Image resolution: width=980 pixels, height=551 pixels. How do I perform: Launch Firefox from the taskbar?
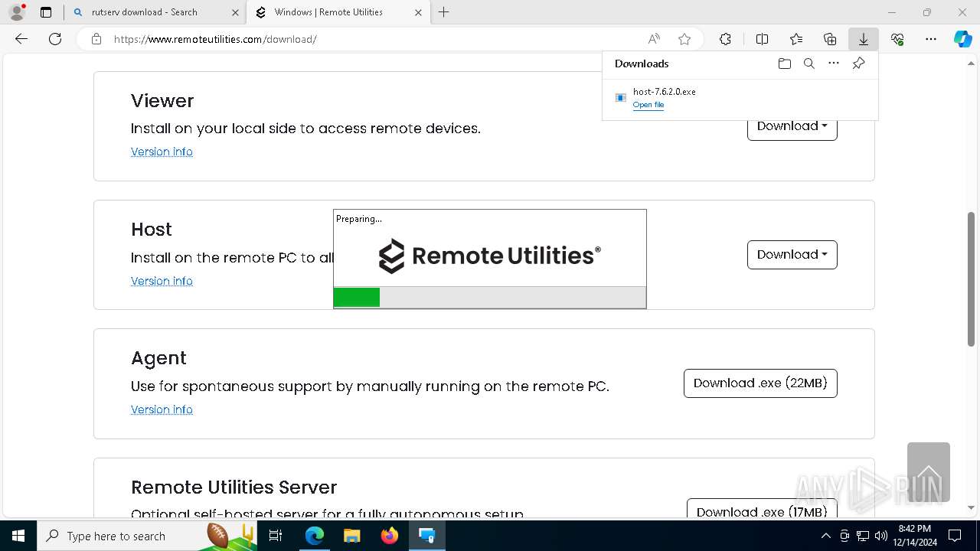pyautogui.click(x=390, y=536)
